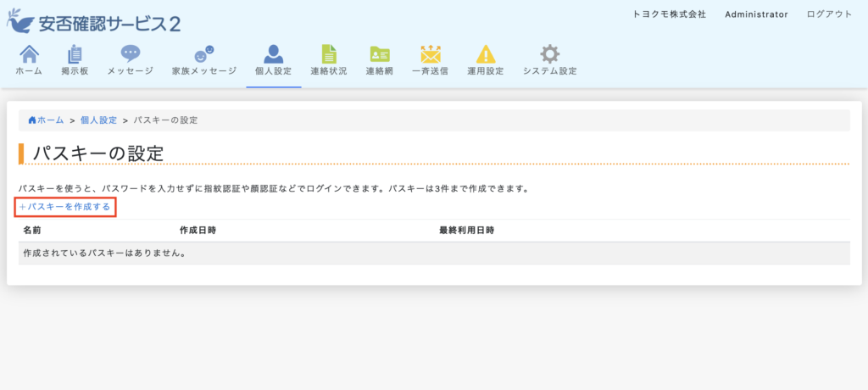
Task: Go to ホーム tab label
Action: tap(29, 71)
